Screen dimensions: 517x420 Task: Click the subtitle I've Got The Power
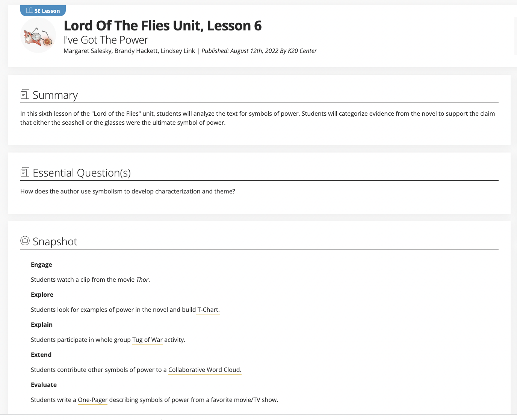[106, 39]
